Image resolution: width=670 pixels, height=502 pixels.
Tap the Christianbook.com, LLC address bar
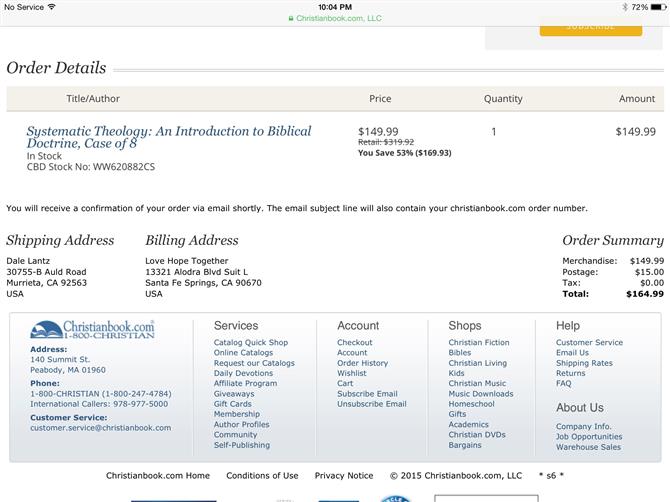(335, 18)
